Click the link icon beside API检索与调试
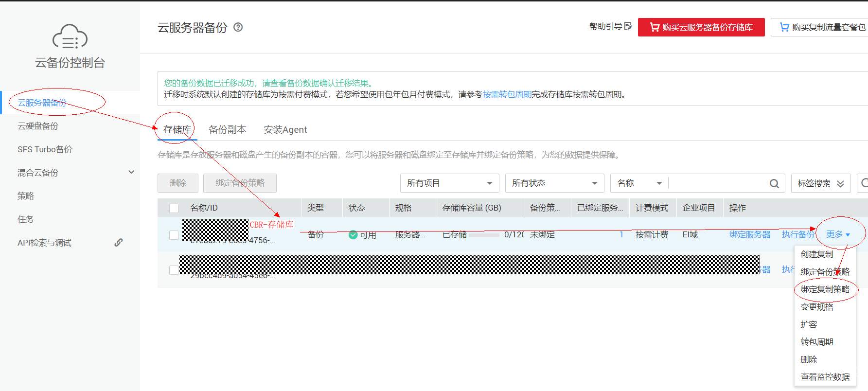The width and height of the screenshot is (868, 391). (119, 242)
